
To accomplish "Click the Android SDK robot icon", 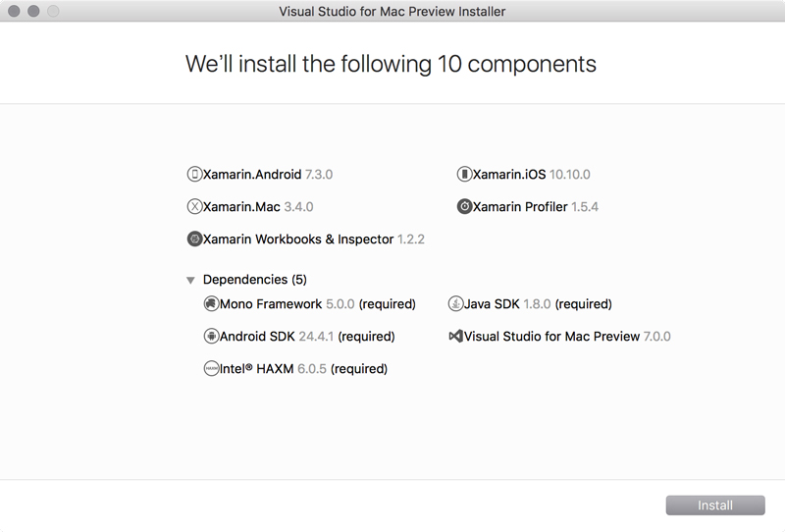I will tap(211, 336).
